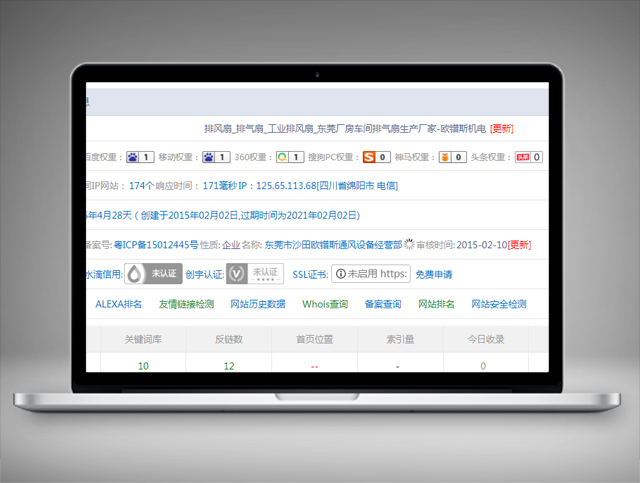
Task: Click the 反链数 column header
Action: pyautogui.click(x=229, y=339)
